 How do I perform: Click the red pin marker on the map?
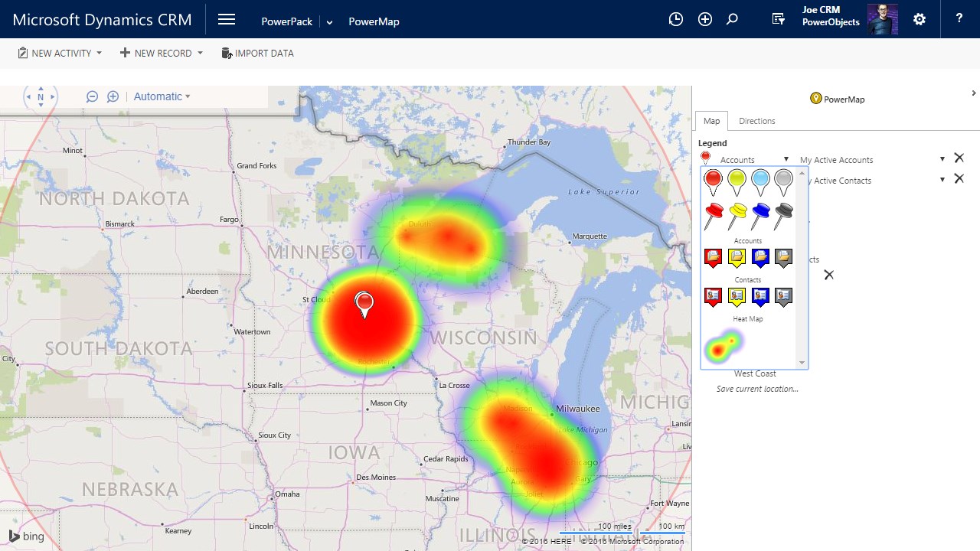point(364,305)
